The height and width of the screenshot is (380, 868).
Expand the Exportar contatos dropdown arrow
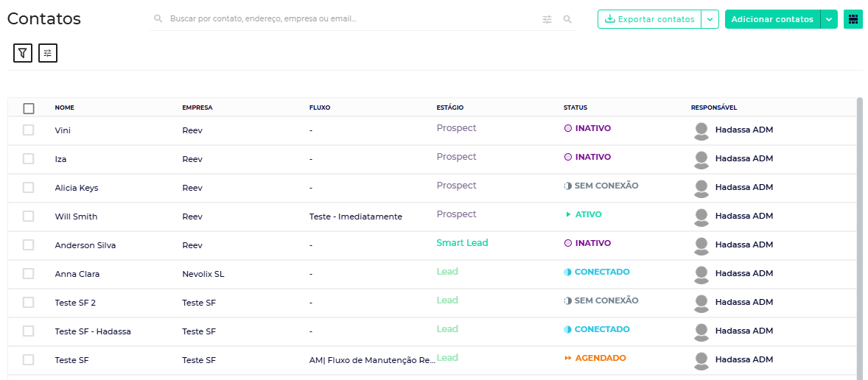(710, 19)
